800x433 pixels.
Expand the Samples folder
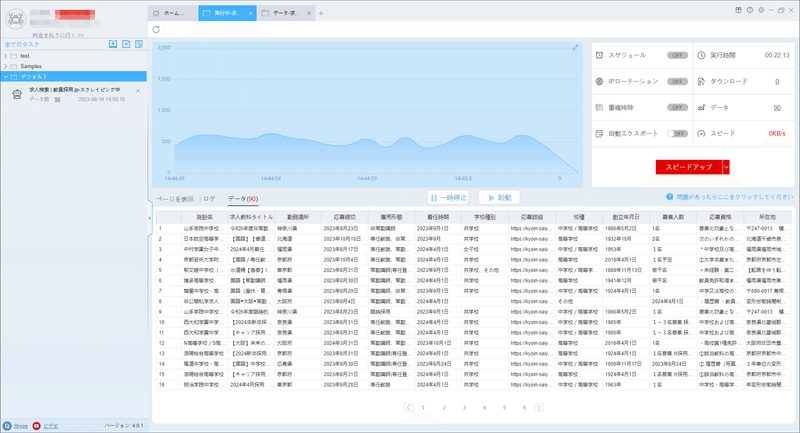pos(6,66)
